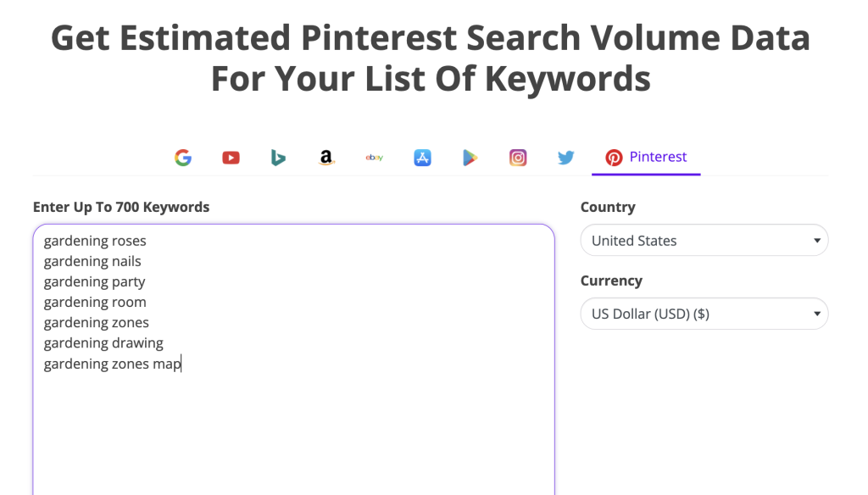The image size is (868, 495).
Task: Click the gardening zones map keyword line
Action: pyautogui.click(x=112, y=363)
